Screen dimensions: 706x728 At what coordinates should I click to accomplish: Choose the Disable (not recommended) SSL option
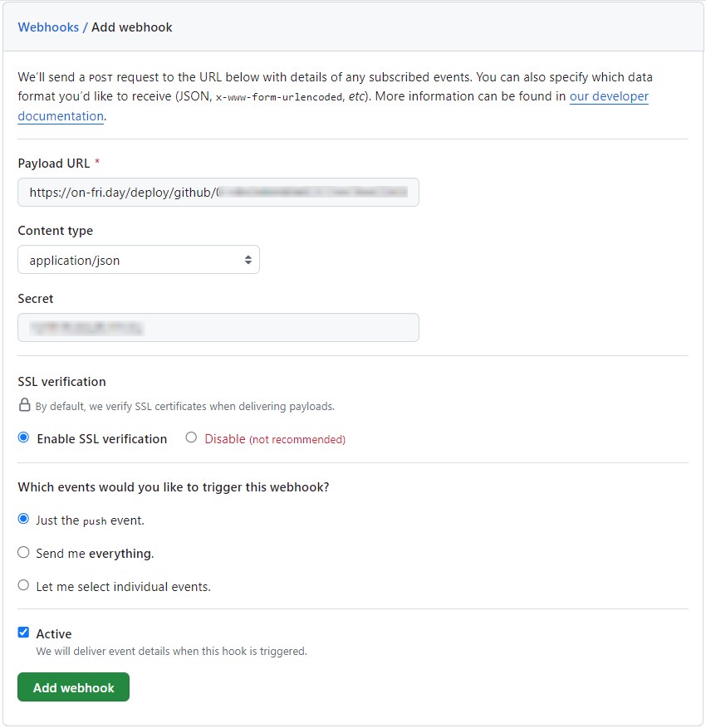[191, 437]
